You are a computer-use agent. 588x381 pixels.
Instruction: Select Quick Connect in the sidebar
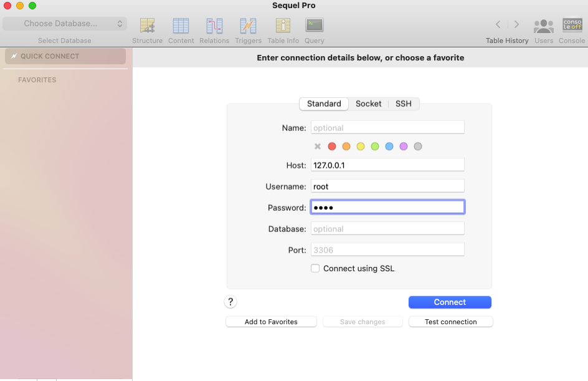(x=65, y=56)
